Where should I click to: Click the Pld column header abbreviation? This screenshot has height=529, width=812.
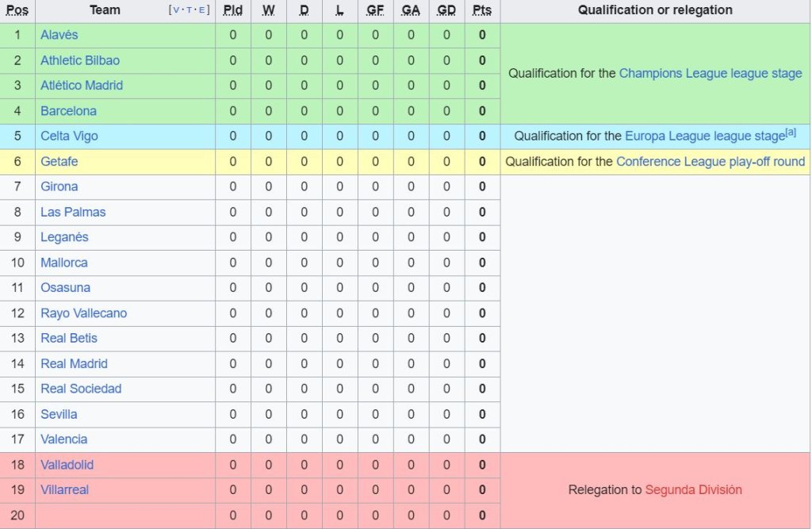click(233, 10)
